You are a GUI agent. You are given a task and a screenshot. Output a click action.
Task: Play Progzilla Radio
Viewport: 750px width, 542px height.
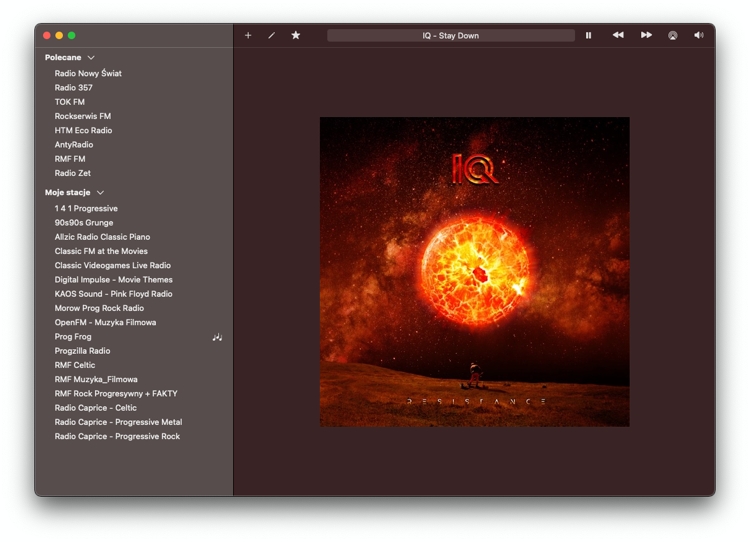82,351
